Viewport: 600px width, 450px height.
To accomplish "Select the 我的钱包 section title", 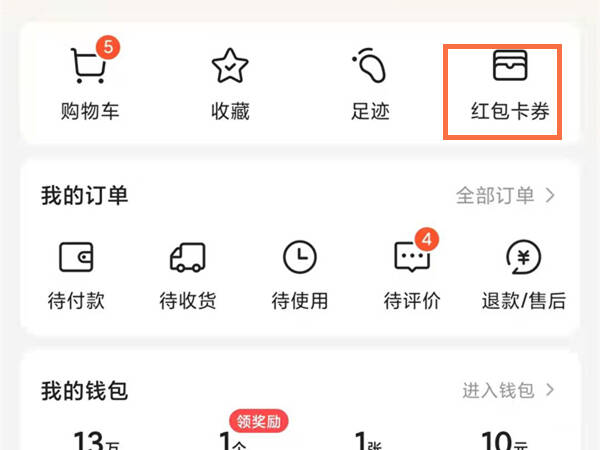I will [x=85, y=391].
